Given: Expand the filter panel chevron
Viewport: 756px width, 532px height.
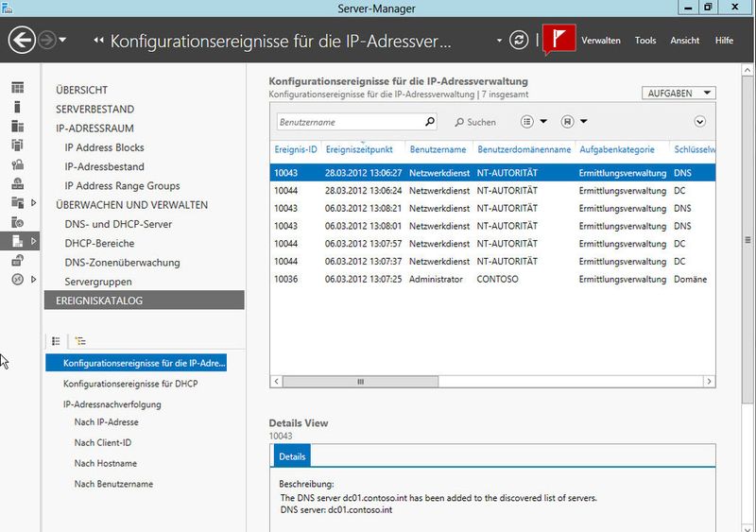Looking at the screenshot, I should point(699,122).
